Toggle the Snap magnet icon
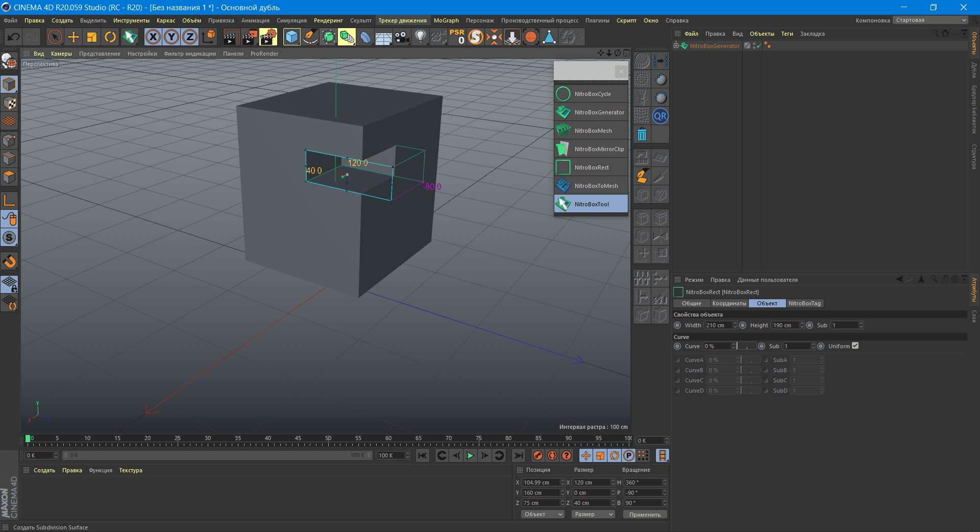The height and width of the screenshot is (532, 980). pos(9,261)
